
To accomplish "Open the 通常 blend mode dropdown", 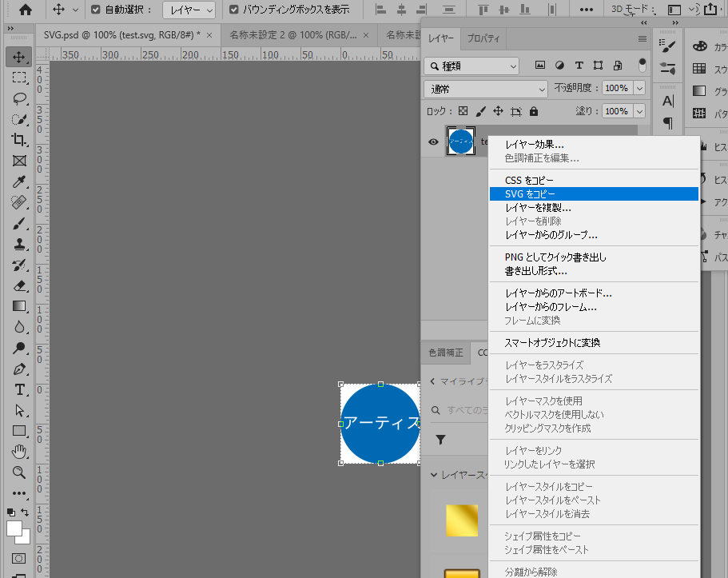I will [486, 89].
